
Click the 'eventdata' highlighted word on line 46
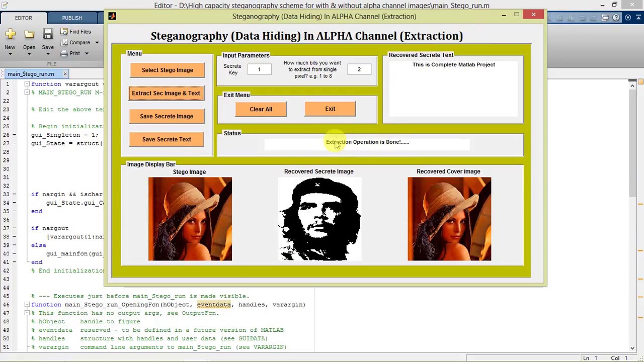[214, 305]
